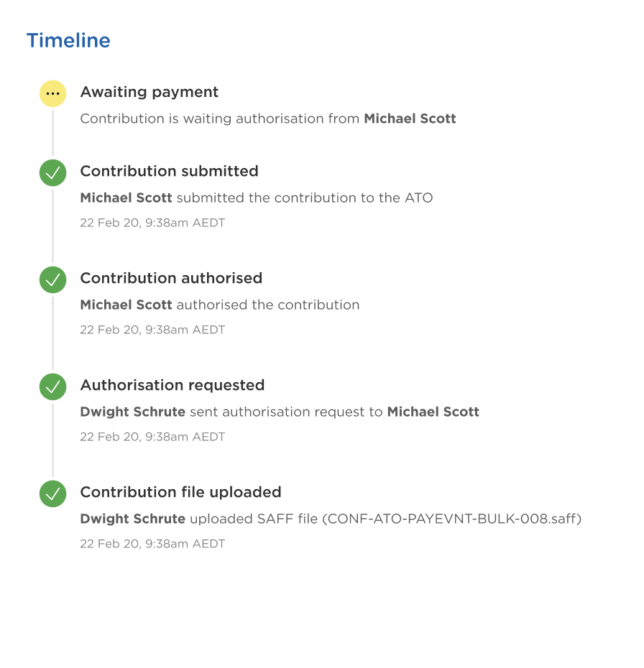Click Michael Scott in authorised the contribution line
Image resolution: width=644 pixels, height=668 pixels.
[x=126, y=305]
